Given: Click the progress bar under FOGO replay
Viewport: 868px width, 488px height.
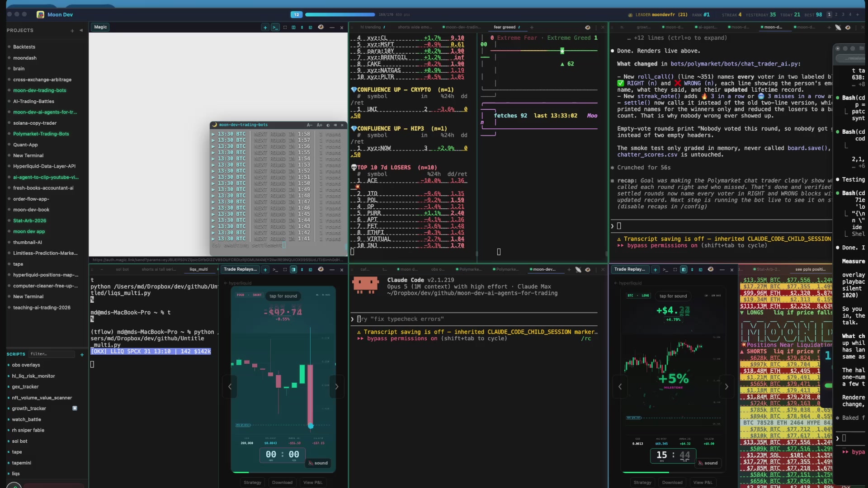Looking at the screenshot, I should point(283,472).
